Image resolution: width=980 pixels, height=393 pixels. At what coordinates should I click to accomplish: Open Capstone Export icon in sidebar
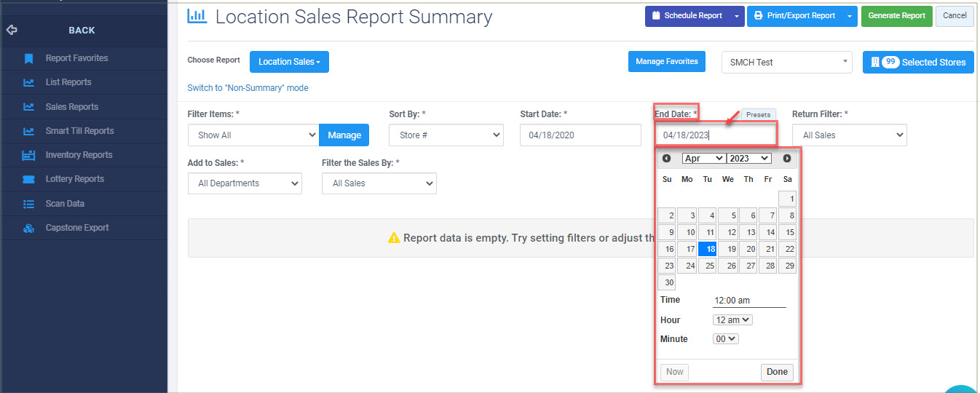coord(28,228)
